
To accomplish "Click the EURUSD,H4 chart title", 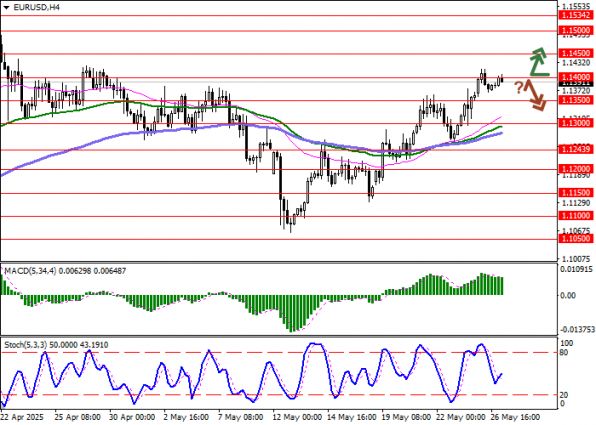I will pos(36,7).
